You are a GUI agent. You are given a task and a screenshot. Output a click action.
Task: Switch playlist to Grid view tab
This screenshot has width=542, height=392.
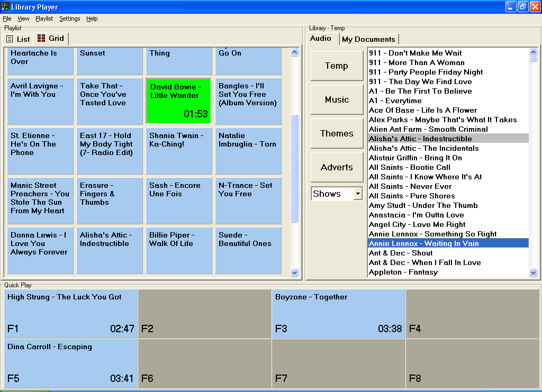(x=51, y=38)
